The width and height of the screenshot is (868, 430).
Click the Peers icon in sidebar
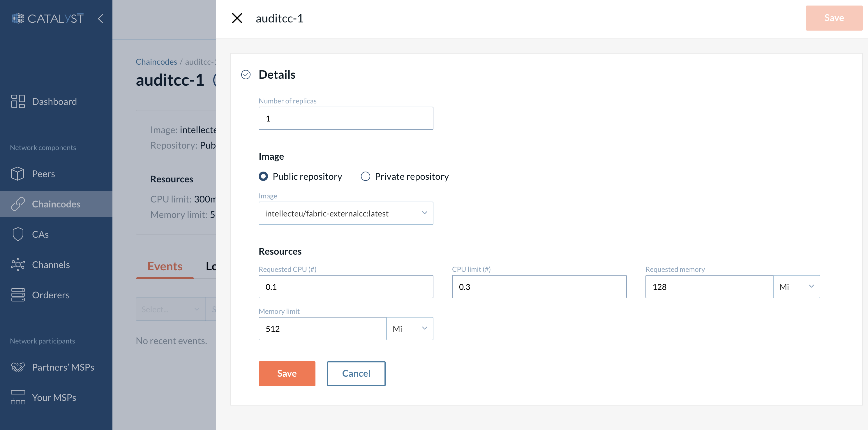pos(18,173)
